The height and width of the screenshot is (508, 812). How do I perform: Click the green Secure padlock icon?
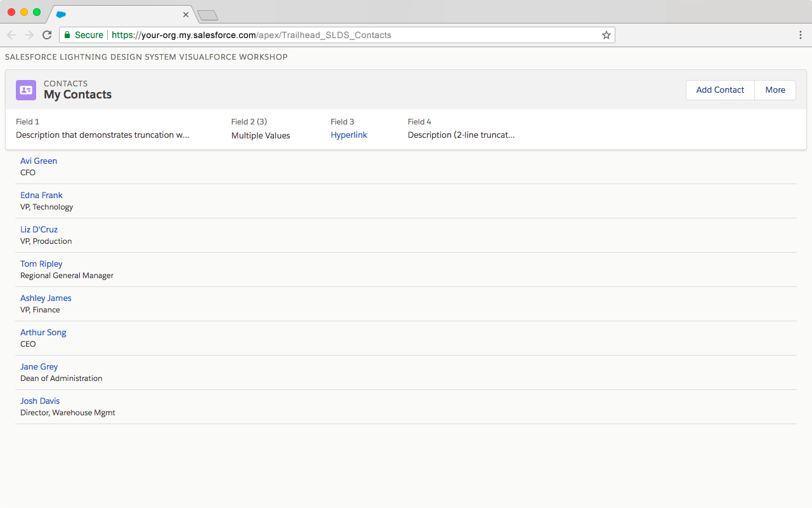tap(67, 35)
